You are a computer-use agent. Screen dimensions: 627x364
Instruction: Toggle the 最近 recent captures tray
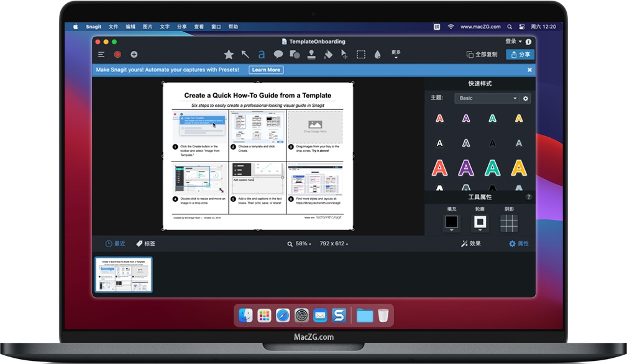(116, 243)
